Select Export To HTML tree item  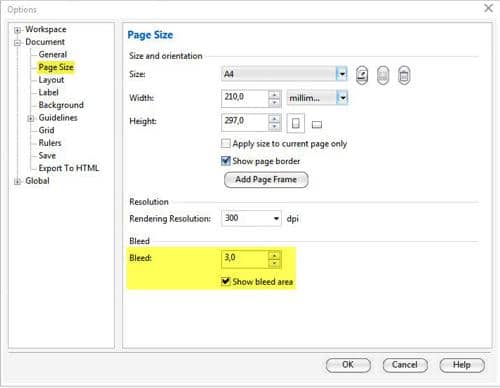pos(69,168)
